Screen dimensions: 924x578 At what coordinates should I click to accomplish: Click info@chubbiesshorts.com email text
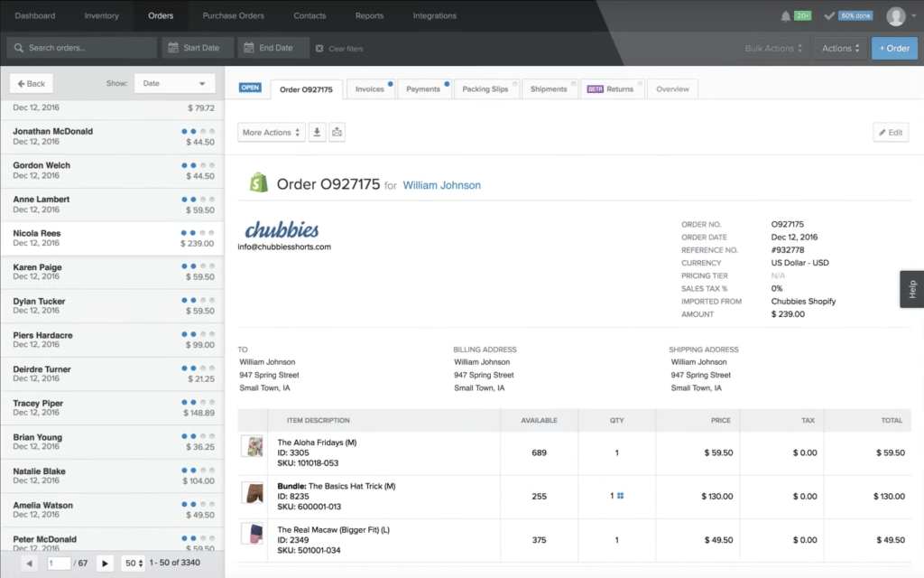pyautogui.click(x=284, y=247)
